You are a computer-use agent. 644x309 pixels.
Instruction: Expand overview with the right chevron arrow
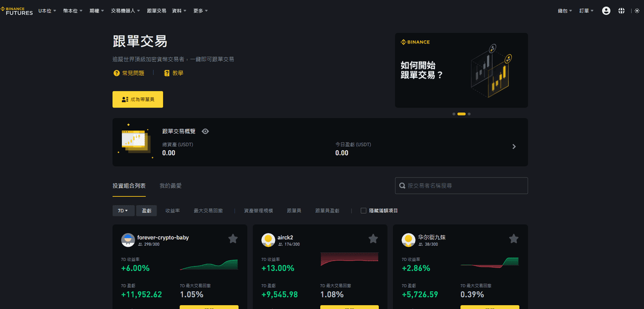point(514,146)
